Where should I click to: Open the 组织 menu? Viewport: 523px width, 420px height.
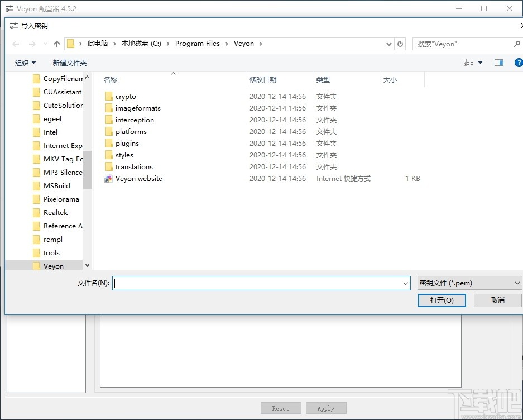point(25,63)
